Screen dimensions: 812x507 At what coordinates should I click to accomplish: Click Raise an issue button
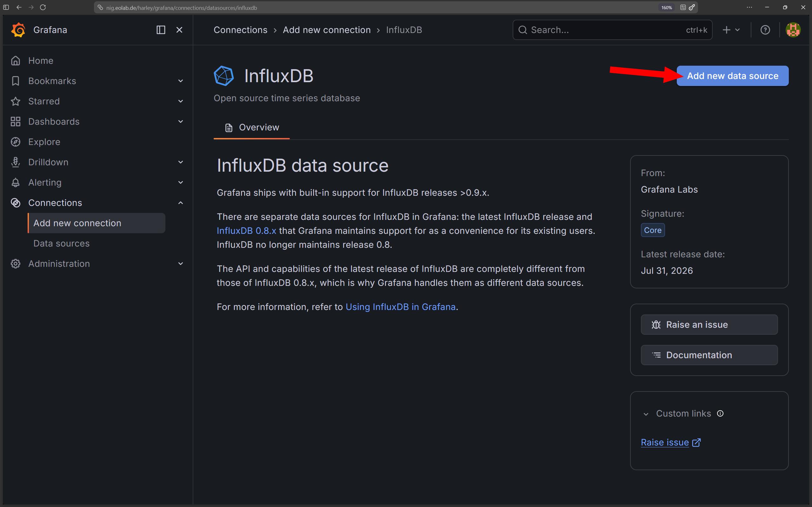click(x=709, y=325)
